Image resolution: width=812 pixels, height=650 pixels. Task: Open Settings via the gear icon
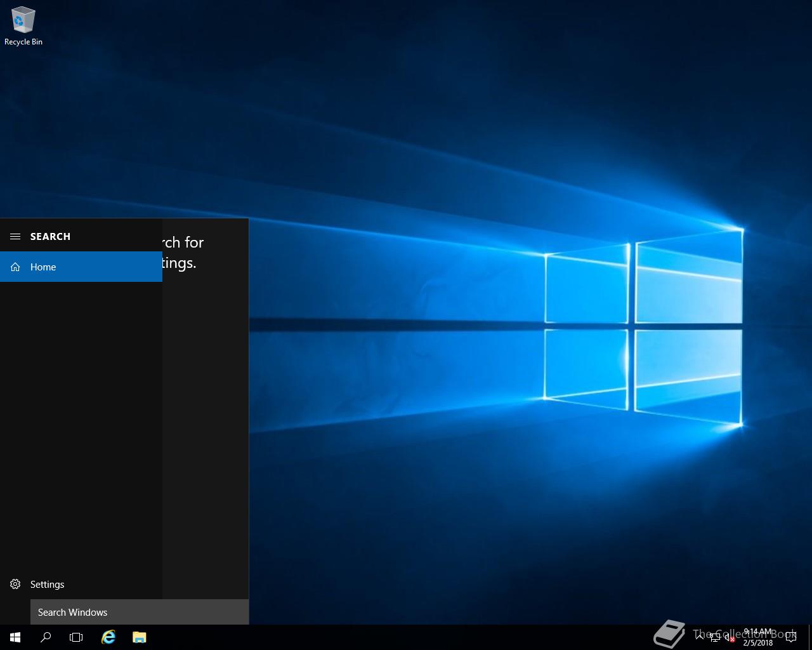click(x=15, y=584)
